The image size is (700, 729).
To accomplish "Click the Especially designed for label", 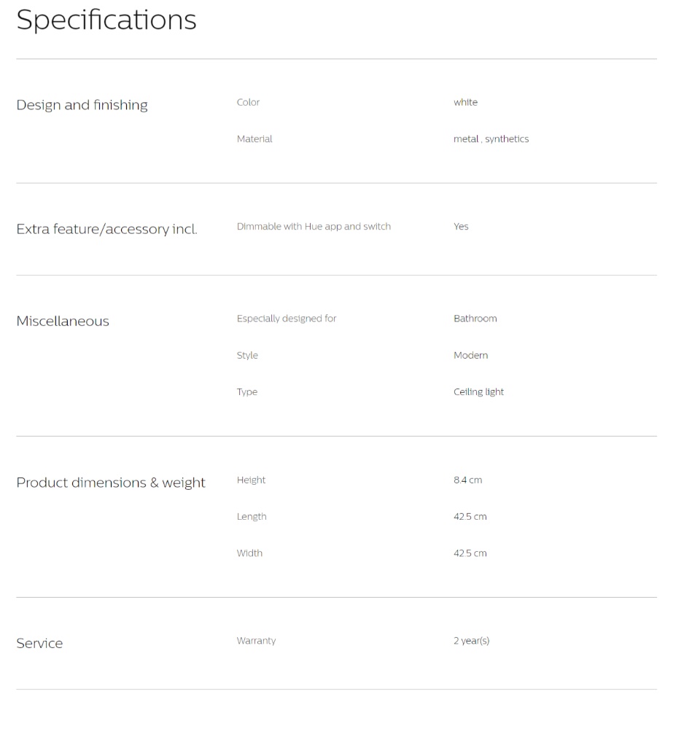I will point(287,319).
